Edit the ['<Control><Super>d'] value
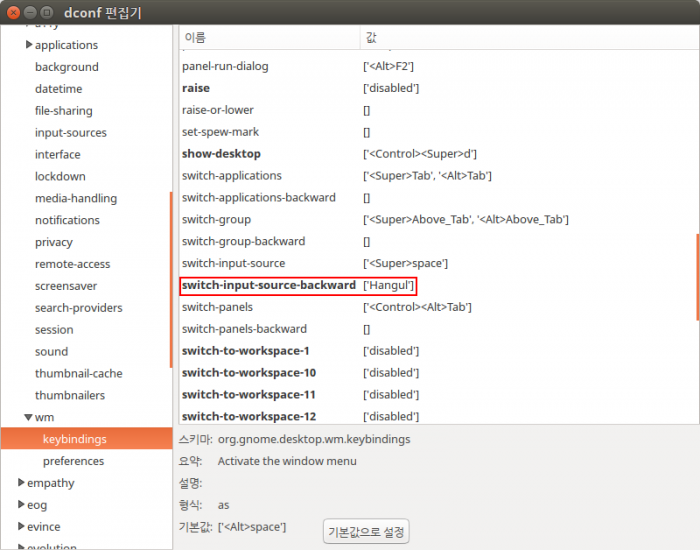The image size is (700, 550). [420, 154]
